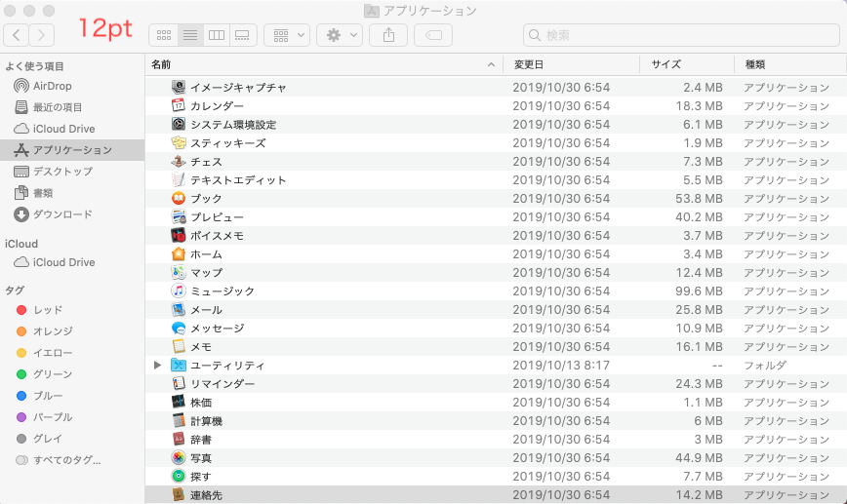
Task: Click the Voice Memos icon (ボイスメモ)
Action: pyautogui.click(x=179, y=236)
